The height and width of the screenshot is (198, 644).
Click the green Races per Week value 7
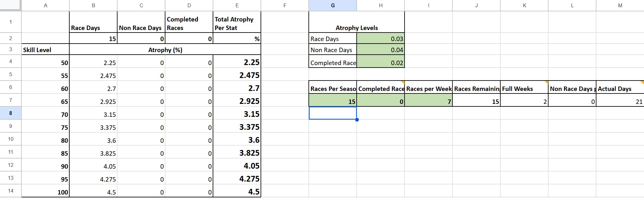[428, 100]
